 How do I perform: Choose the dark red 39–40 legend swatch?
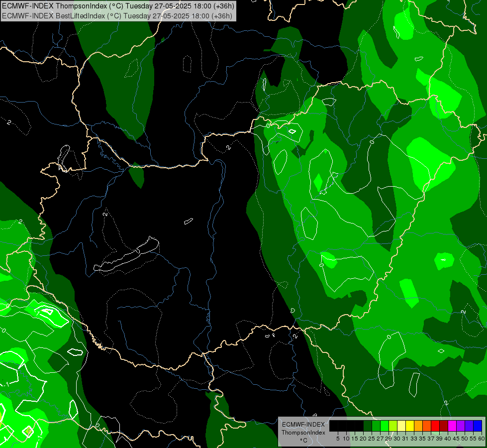444,426
